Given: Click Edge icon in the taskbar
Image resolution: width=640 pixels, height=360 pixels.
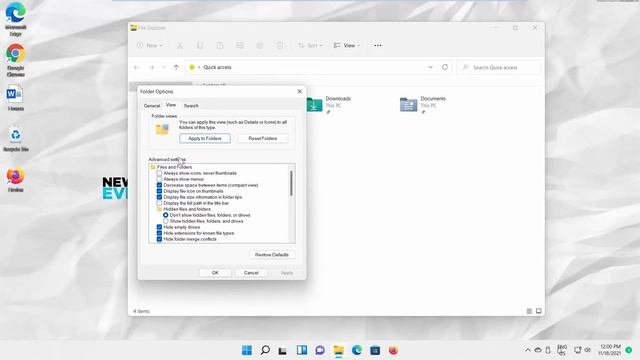Looking at the screenshot, I should (x=357, y=350).
